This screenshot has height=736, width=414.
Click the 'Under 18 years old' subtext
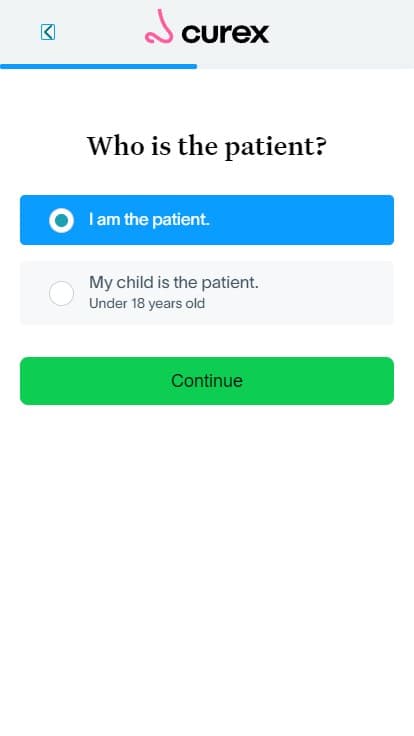pyautogui.click(x=147, y=303)
